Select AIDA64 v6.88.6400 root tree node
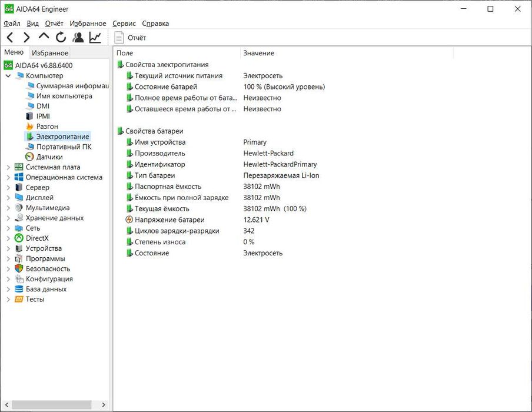532x412 pixels. [x=44, y=65]
